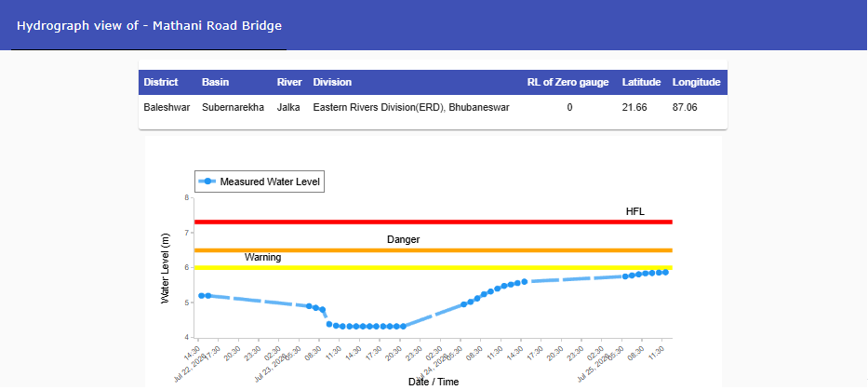Click the red HFL threshold line
868x390 pixels.
click(x=433, y=222)
